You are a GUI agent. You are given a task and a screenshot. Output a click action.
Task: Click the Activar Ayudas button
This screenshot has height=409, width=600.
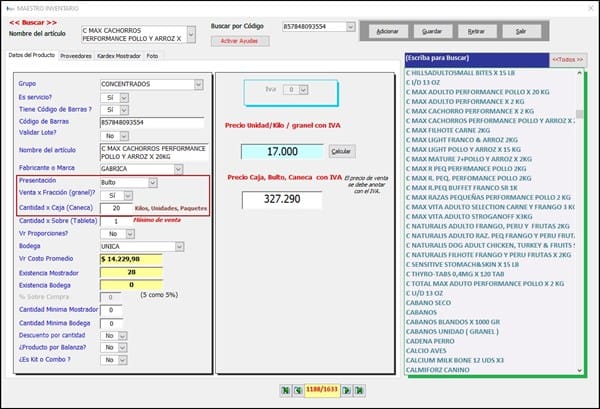[x=240, y=41]
